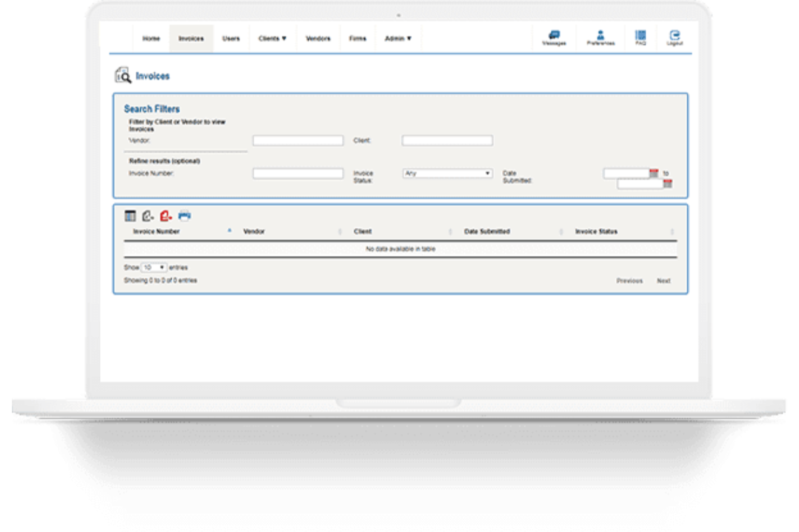Click the Date Submitted end field
The image size is (799, 532).
coord(640,184)
